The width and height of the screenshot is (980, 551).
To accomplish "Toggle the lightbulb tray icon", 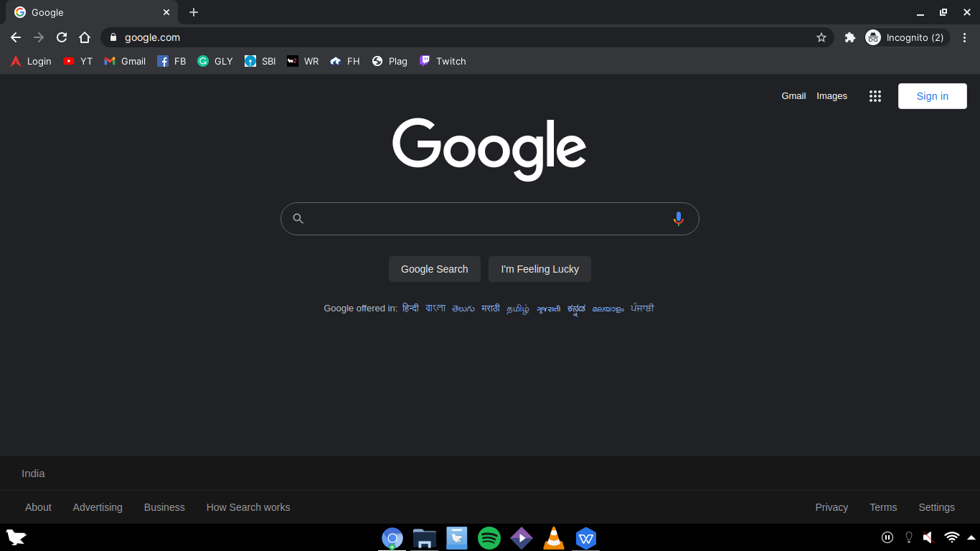I will (909, 537).
